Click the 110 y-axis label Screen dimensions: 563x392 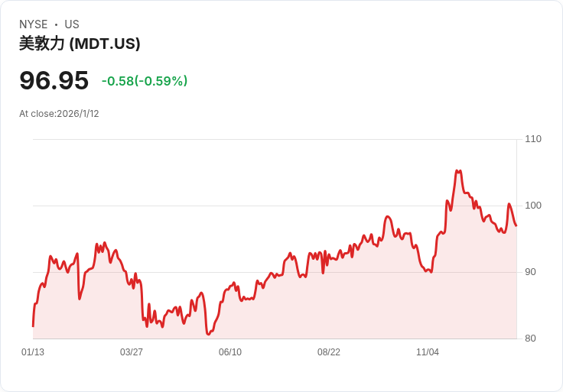[x=533, y=139]
